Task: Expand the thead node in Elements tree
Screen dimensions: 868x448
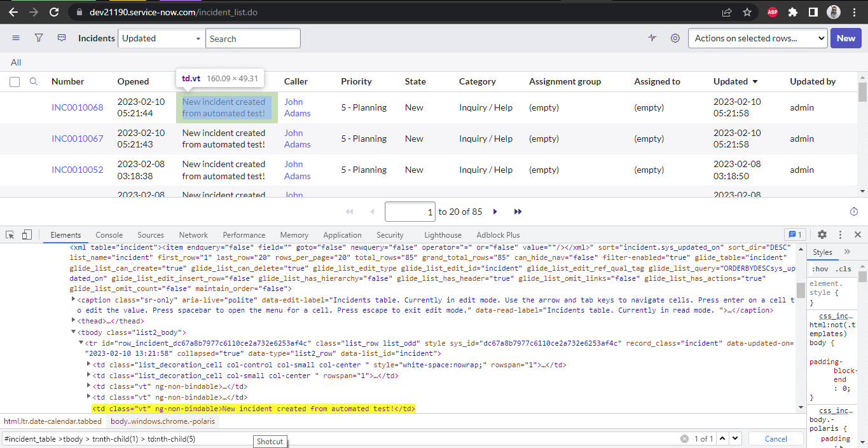Action: click(x=74, y=321)
